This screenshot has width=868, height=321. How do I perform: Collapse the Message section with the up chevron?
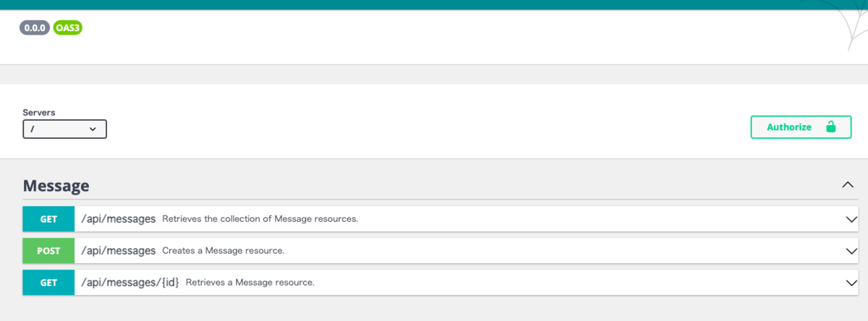pyautogui.click(x=848, y=185)
